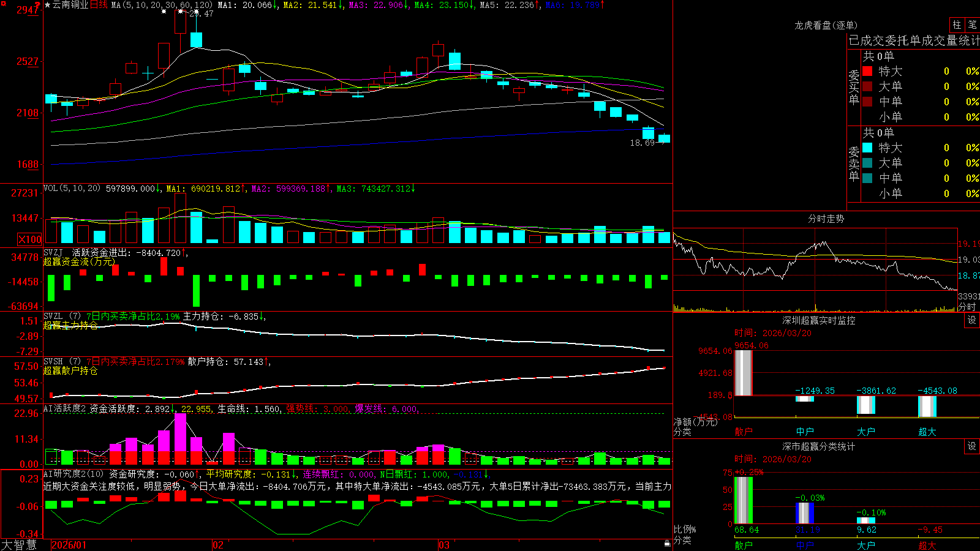This screenshot has height=551, width=980.
Task: Click the 2026/01 date marker on the time axis
Action: point(69,545)
